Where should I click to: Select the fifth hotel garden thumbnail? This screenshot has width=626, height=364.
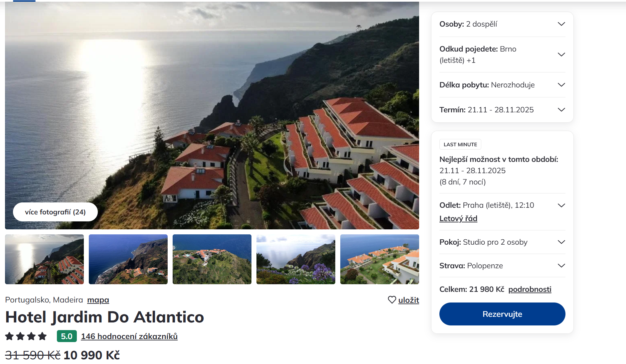click(380, 259)
